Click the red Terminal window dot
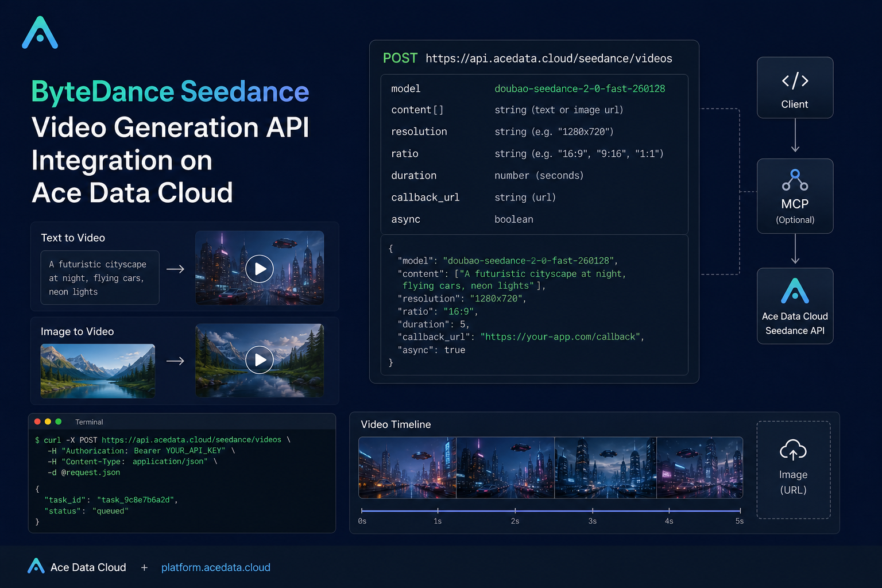882x588 pixels. [37, 421]
